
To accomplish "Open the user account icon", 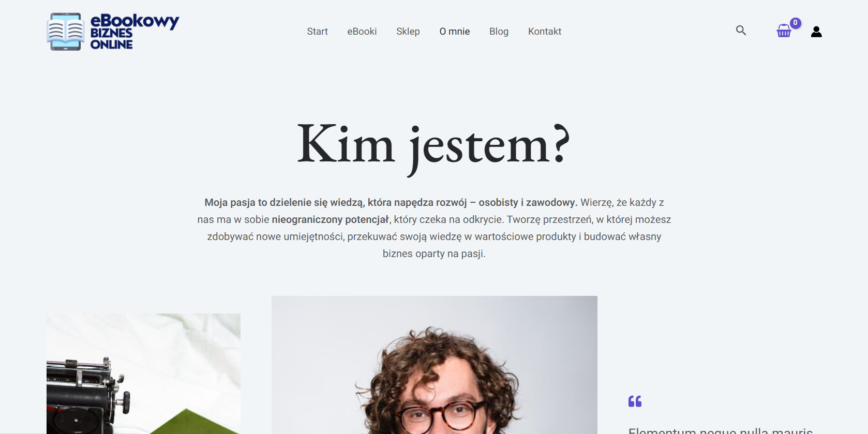I will pyautogui.click(x=816, y=32).
